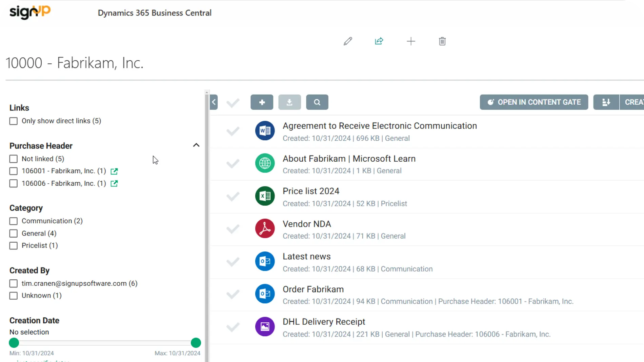Viewport: 644px width, 362px height.
Task: Click the SignUp logo
Action: click(30, 12)
